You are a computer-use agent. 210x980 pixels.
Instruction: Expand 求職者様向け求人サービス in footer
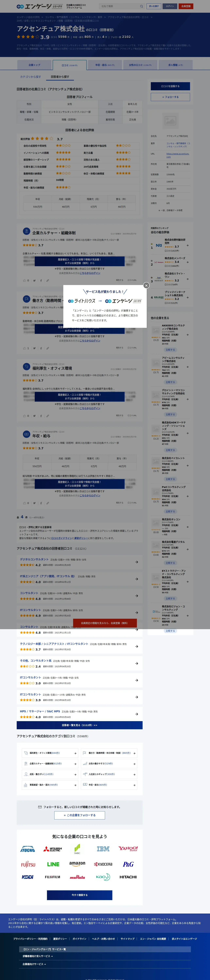point(105,956)
